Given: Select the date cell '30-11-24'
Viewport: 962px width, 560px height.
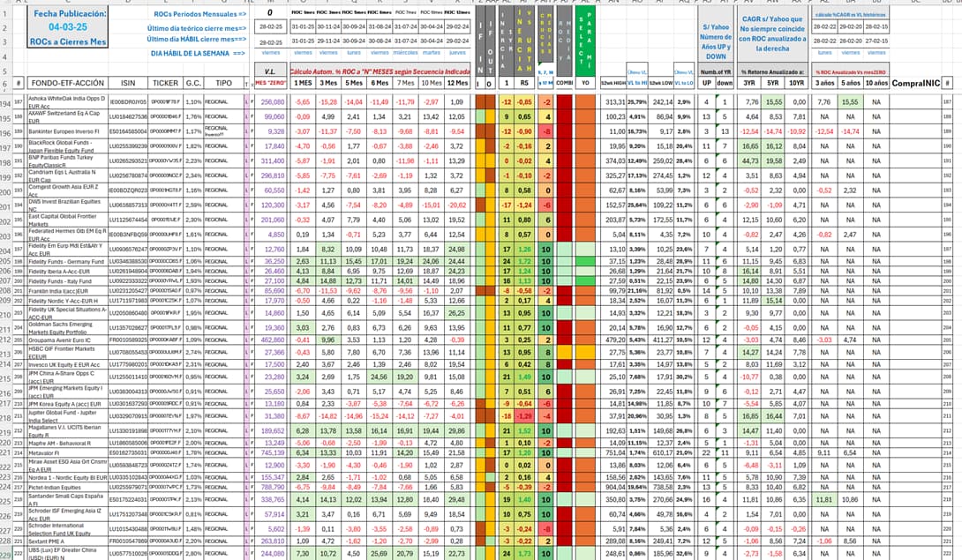Looking at the screenshot, I should click(328, 27).
